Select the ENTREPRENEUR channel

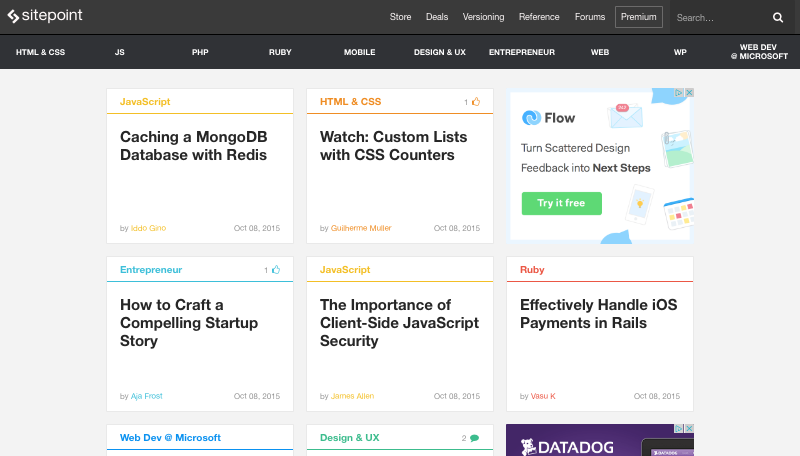pos(522,52)
